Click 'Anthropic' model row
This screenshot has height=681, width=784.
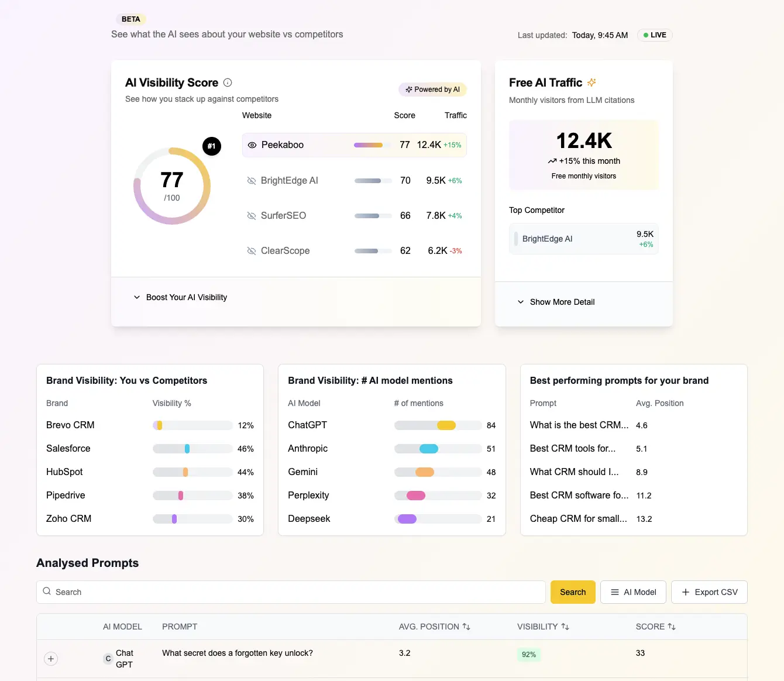tap(392, 449)
